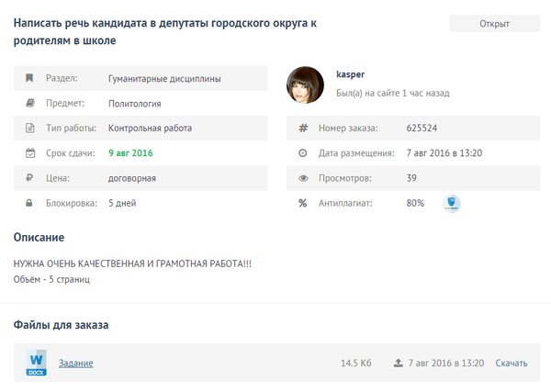Click the bookmark icon beside Раздел
Viewport: 551px width, 392px height.
(29, 79)
